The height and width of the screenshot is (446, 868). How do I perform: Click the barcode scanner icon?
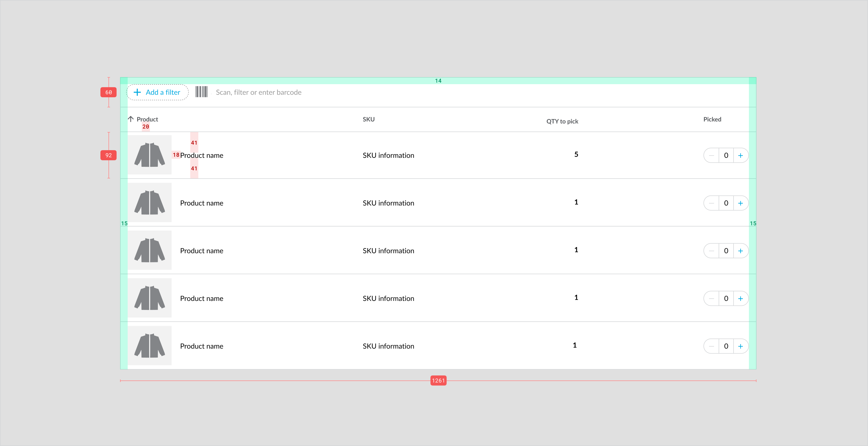click(x=201, y=92)
